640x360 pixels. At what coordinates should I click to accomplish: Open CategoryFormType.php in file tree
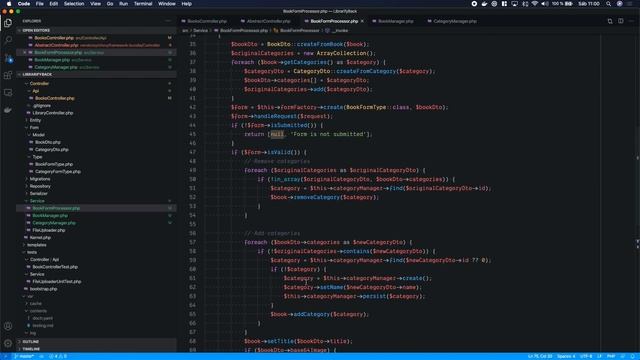(58, 171)
